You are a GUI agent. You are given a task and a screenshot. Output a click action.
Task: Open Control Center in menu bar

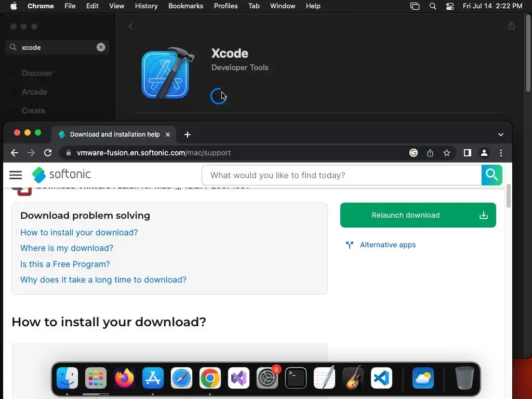[x=450, y=6]
